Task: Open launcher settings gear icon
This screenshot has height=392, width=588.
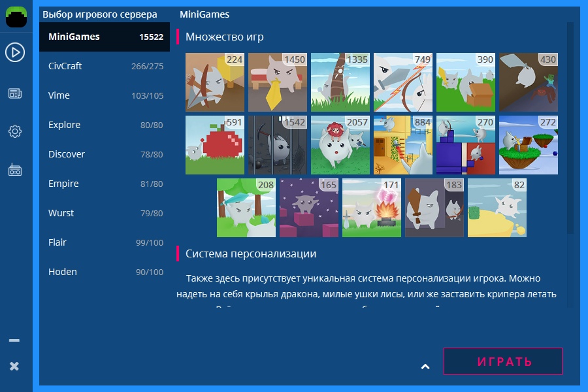Action: click(15, 131)
